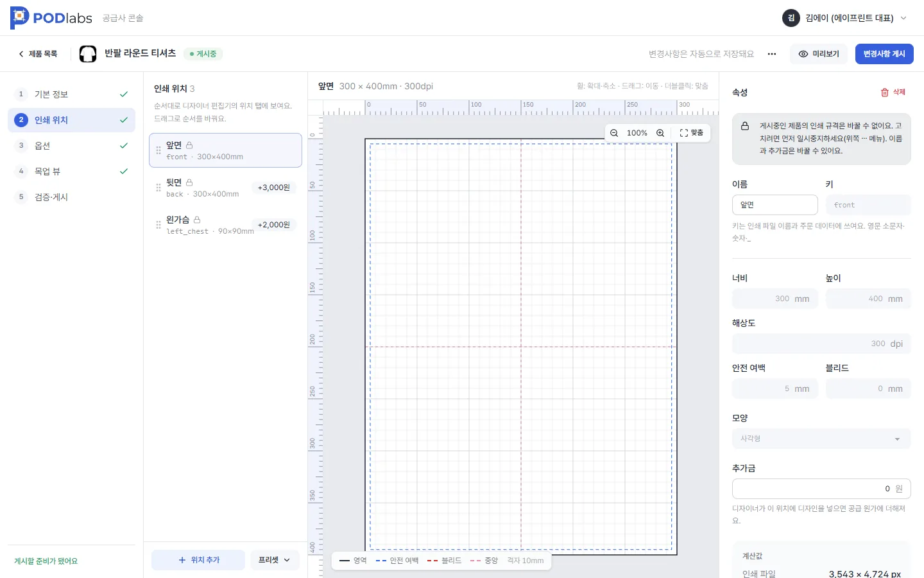Expand the 프리셋 dropdown

(274, 560)
